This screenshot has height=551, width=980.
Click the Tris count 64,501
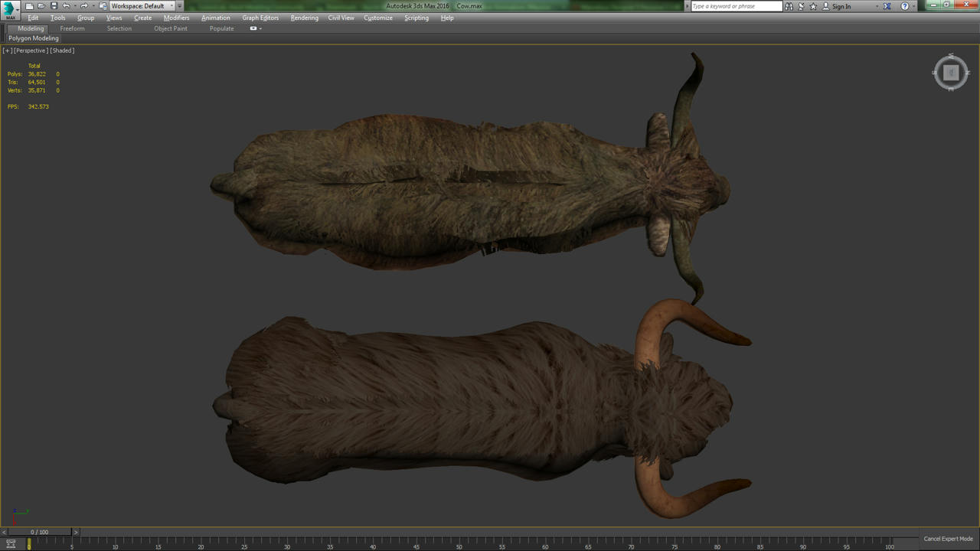pyautogui.click(x=37, y=82)
